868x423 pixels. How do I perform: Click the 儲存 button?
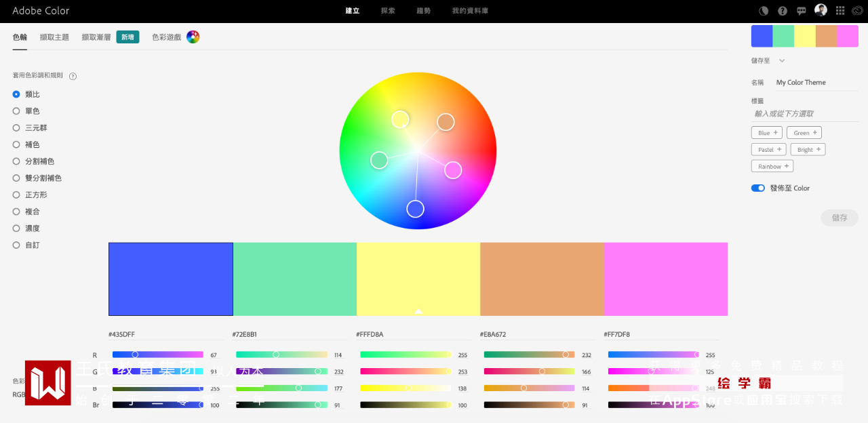840,218
